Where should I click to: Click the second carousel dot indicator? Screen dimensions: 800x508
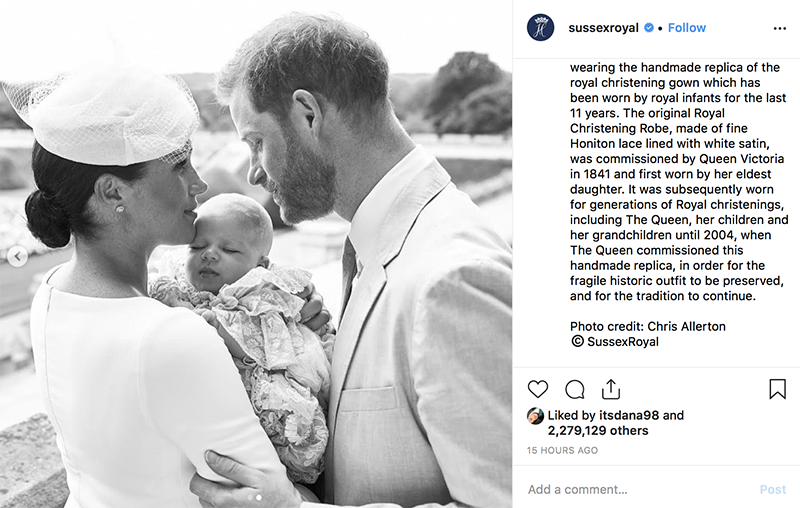tap(259, 496)
